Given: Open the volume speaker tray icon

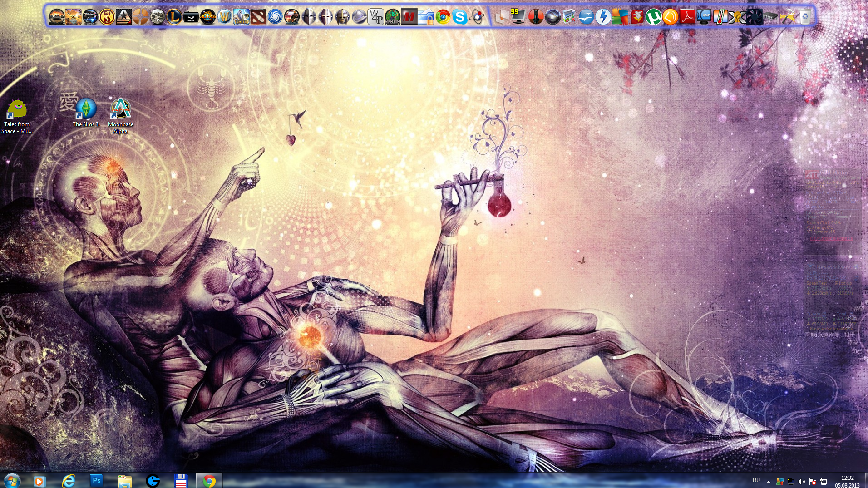Looking at the screenshot, I should (x=801, y=482).
